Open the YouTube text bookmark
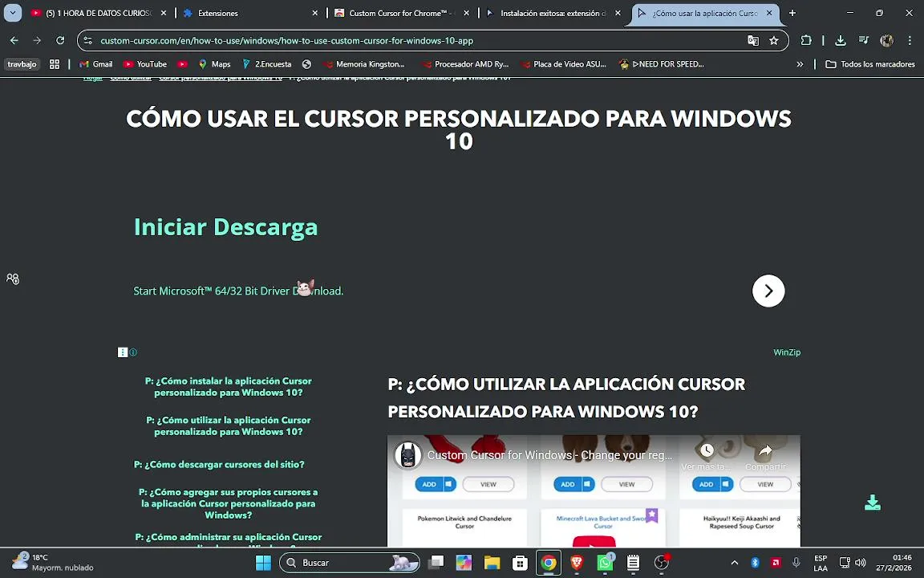This screenshot has height=578, width=924. tap(145, 63)
